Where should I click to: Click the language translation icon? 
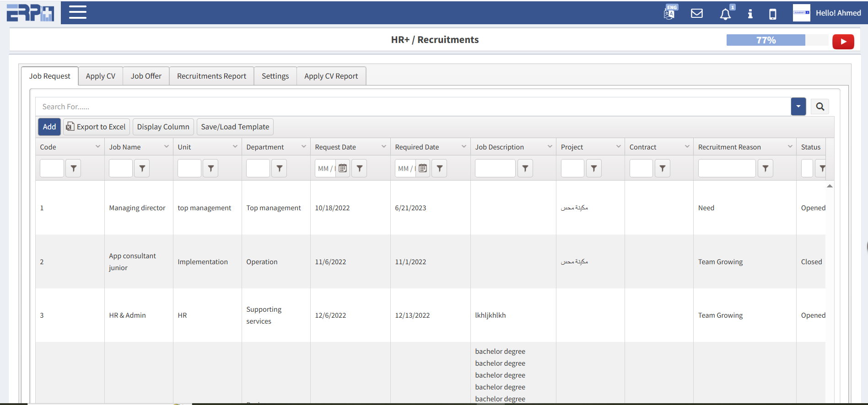tap(670, 13)
